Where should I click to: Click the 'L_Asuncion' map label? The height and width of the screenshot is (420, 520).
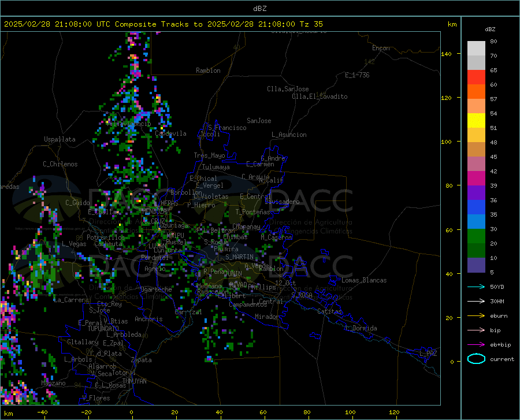point(289,135)
